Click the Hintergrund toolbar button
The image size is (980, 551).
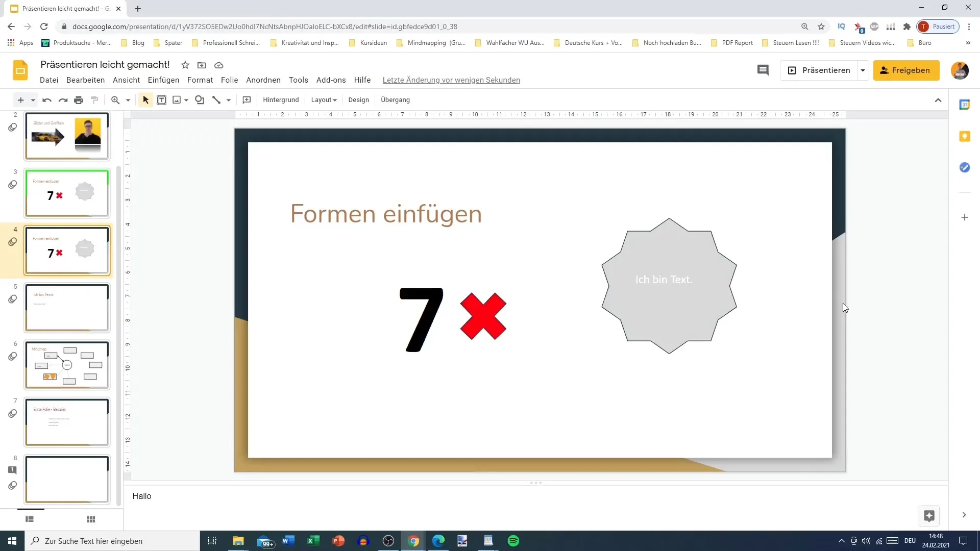pos(281,99)
